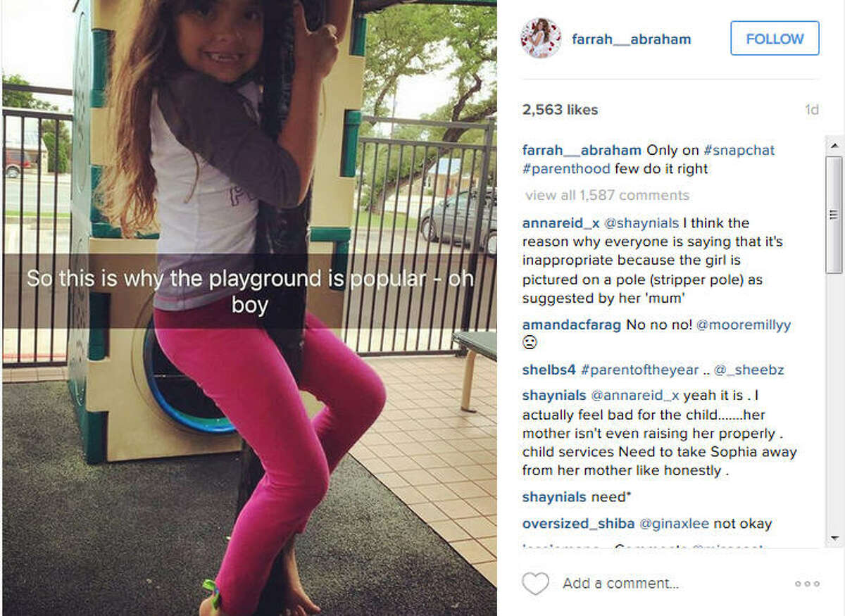This screenshot has width=845, height=616.
Task: Click the comments scrollbar down arrow
Action: [x=834, y=538]
